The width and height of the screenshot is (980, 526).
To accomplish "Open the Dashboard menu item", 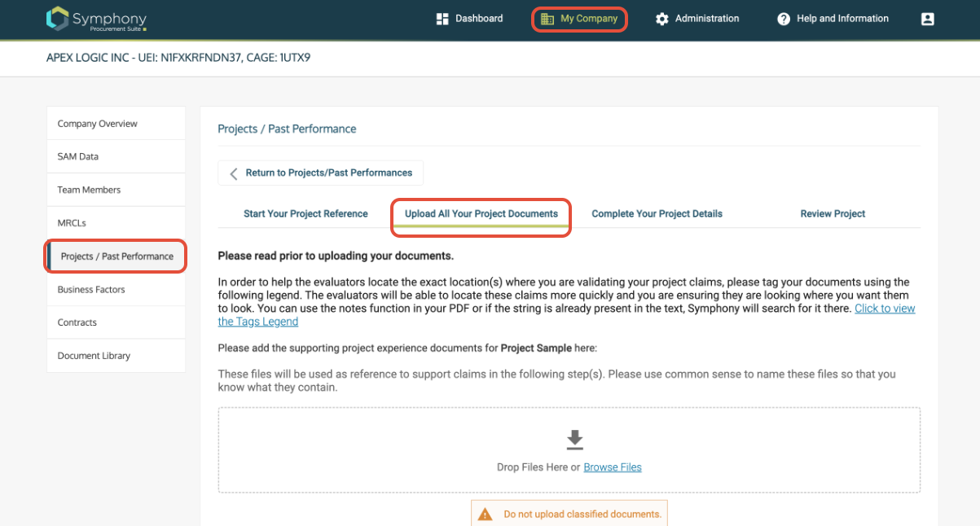I will pos(470,19).
